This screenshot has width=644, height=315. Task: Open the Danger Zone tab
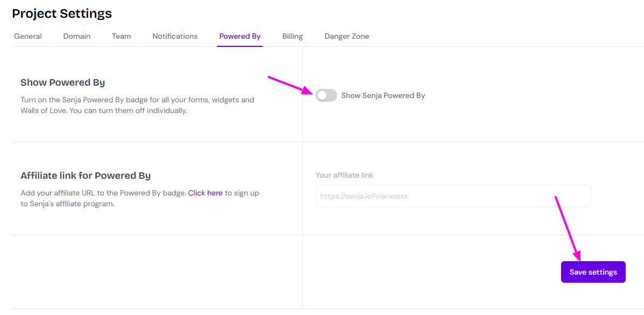pos(347,37)
